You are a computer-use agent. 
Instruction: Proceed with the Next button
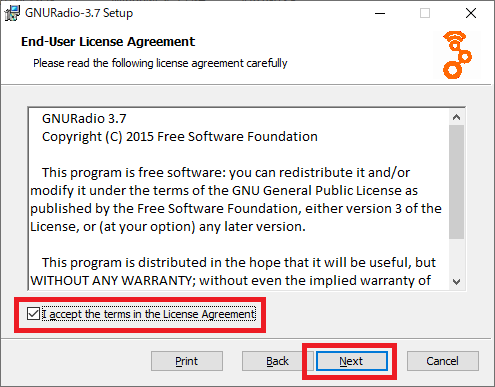[x=351, y=361]
